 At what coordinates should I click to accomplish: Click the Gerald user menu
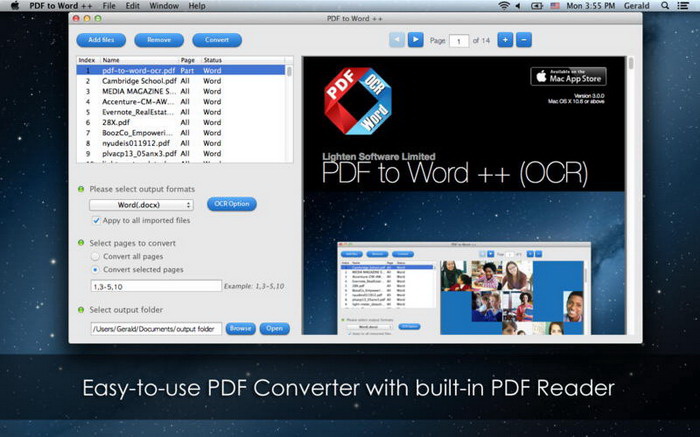(x=637, y=6)
